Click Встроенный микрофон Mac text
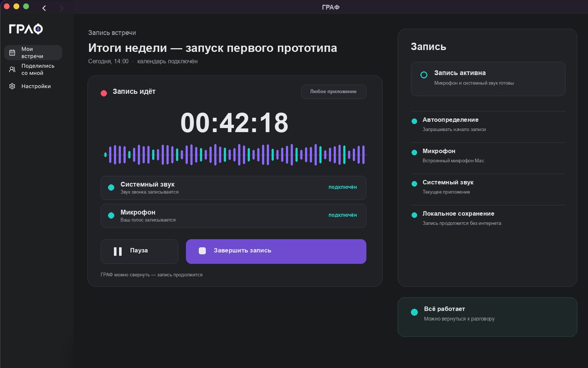Image resolution: width=588 pixels, height=368 pixels. coord(453,160)
